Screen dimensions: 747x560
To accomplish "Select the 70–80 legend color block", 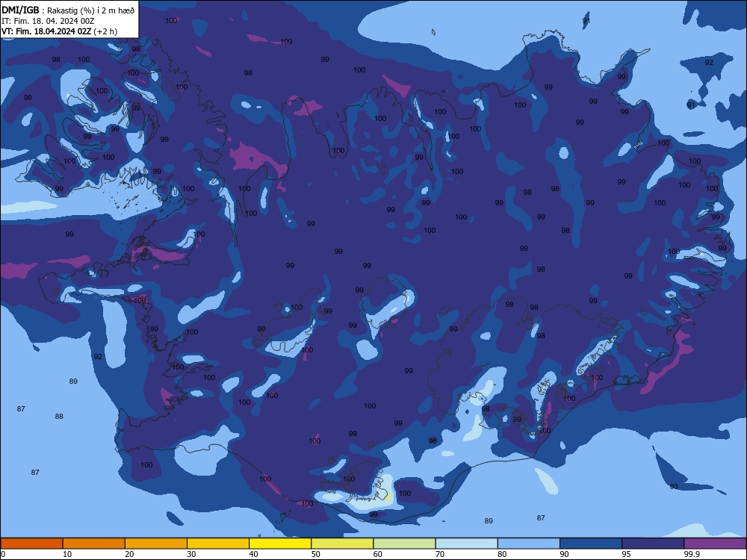I will coord(466,544).
